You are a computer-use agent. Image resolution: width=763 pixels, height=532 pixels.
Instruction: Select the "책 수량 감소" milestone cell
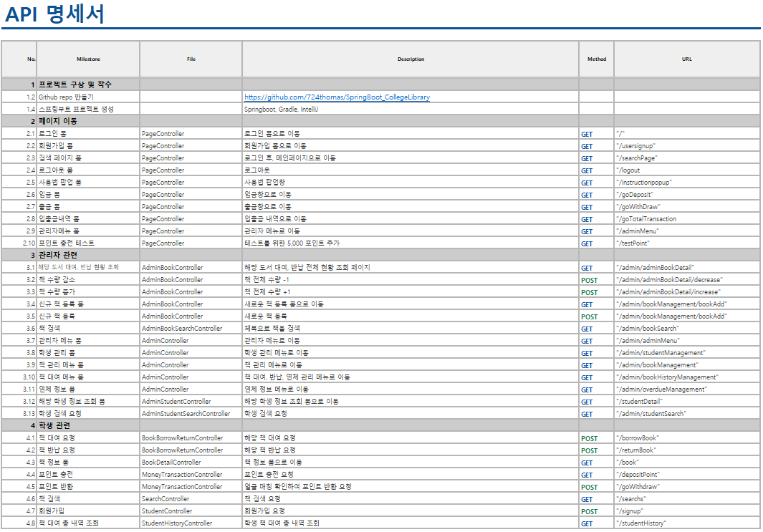(x=88, y=280)
